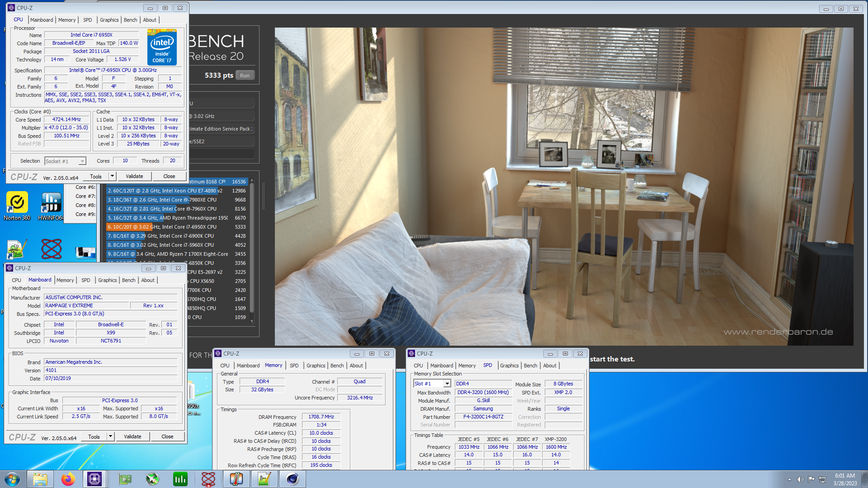Open Norton 360 desktop shortcut
The width and height of the screenshot is (868, 488).
pos(17,206)
